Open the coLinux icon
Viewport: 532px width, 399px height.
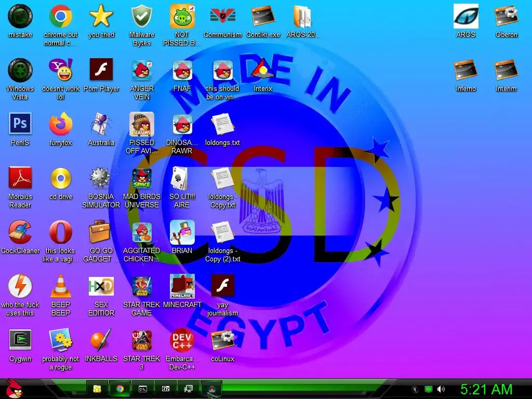pyautogui.click(x=222, y=340)
